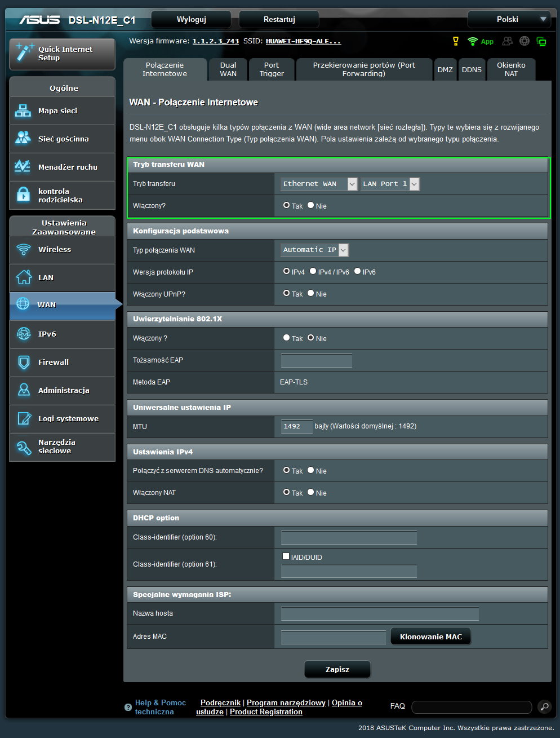Viewport: 560px width, 738px height.
Task: Open the Przekierowanie portów tab
Action: [x=364, y=69]
